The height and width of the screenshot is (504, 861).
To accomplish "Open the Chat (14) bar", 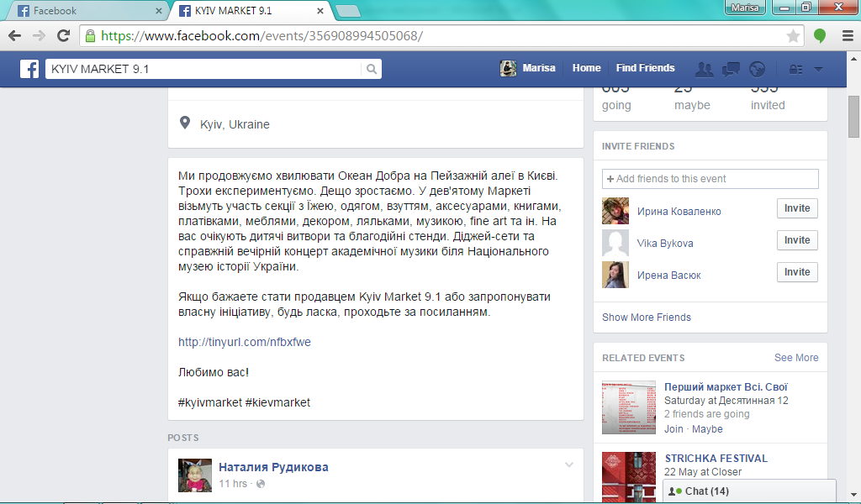I will click(749, 491).
